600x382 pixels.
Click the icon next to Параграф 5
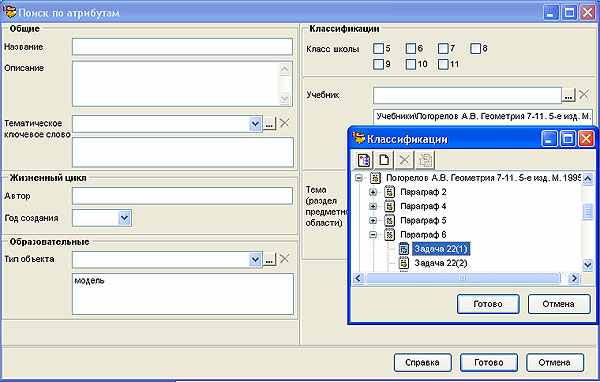[x=390, y=220]
